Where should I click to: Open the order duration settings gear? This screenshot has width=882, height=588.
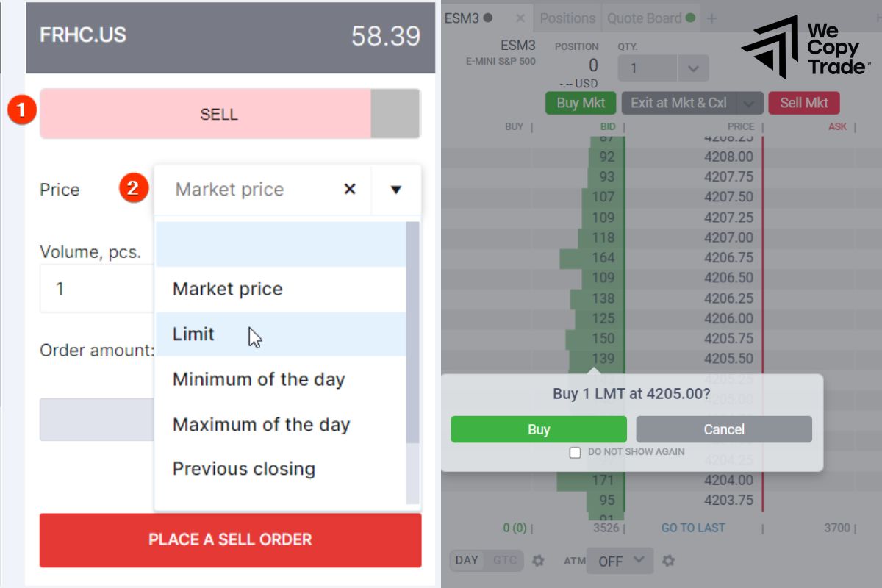[x=539, y=560]
